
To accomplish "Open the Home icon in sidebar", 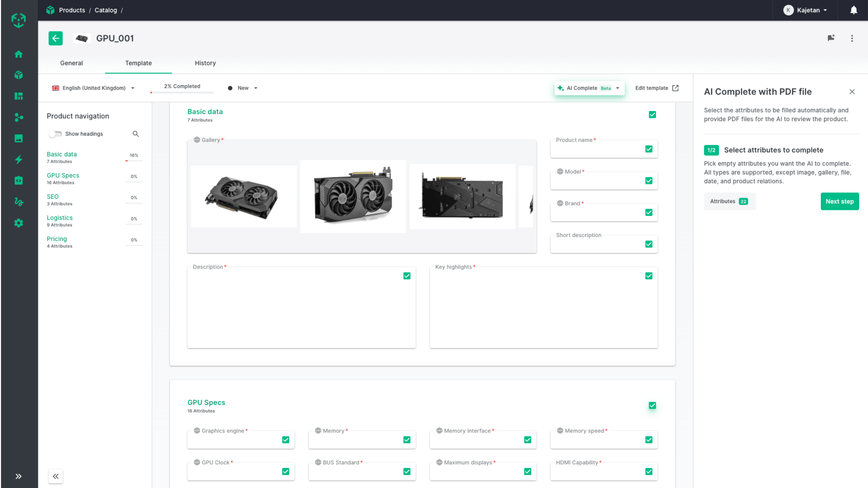I will pyautogui.click(x=19, y=54).
